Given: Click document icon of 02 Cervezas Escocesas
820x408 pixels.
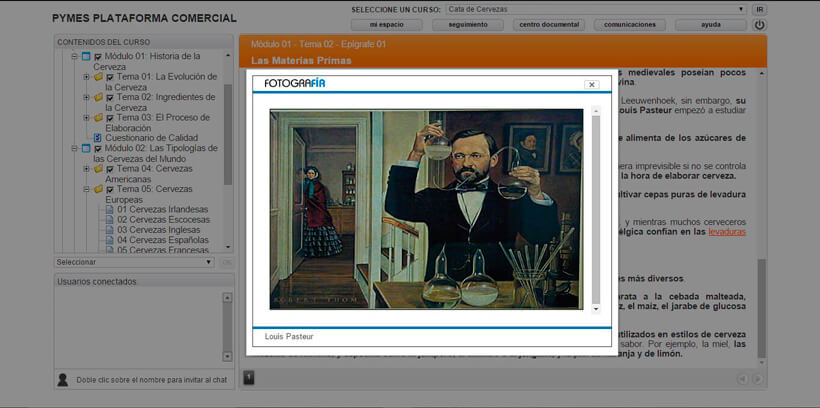Looking at the screenshot, I should [109, 220].
